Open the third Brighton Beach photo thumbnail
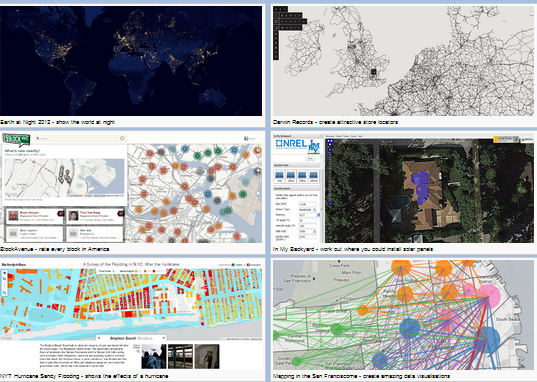This screenshot has height=382, width=537. [x=207, y=356]
